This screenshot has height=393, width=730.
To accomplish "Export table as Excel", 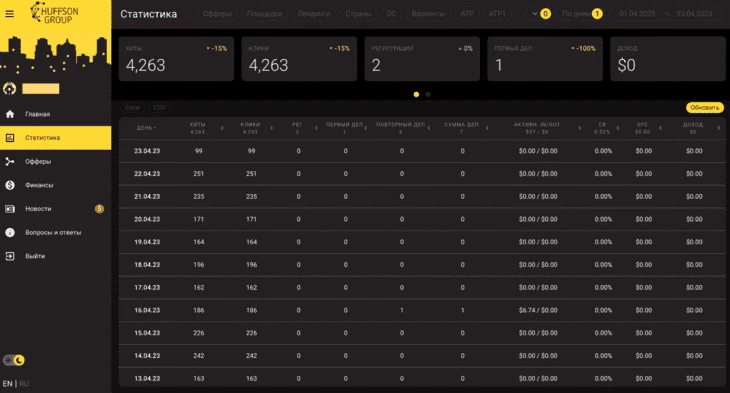I will pos(133,108).
